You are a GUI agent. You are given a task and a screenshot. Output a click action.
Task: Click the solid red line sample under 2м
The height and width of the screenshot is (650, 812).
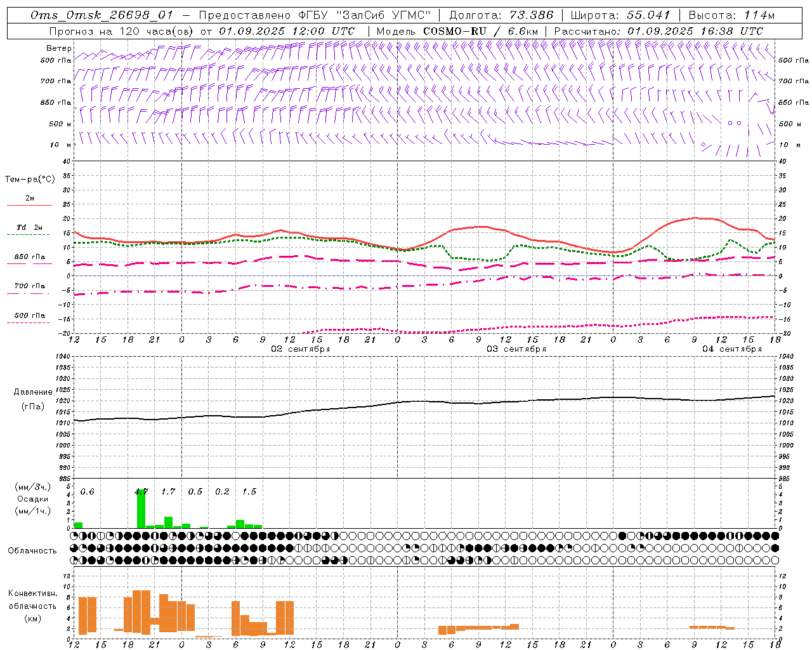[29, 206]
